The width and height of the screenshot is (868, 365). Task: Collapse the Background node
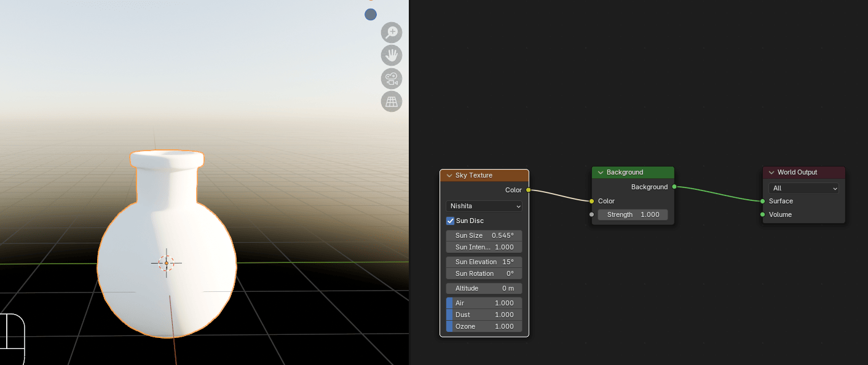(601, 173)
